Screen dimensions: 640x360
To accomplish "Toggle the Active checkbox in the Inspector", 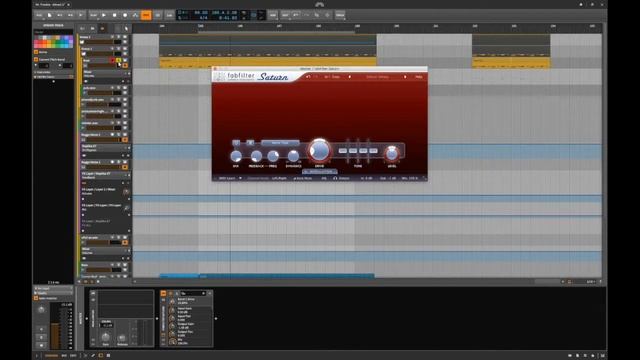I will point(36,52).
